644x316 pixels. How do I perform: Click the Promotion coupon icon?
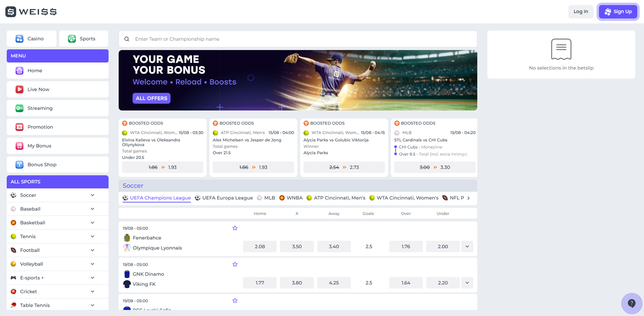(19, 127)
